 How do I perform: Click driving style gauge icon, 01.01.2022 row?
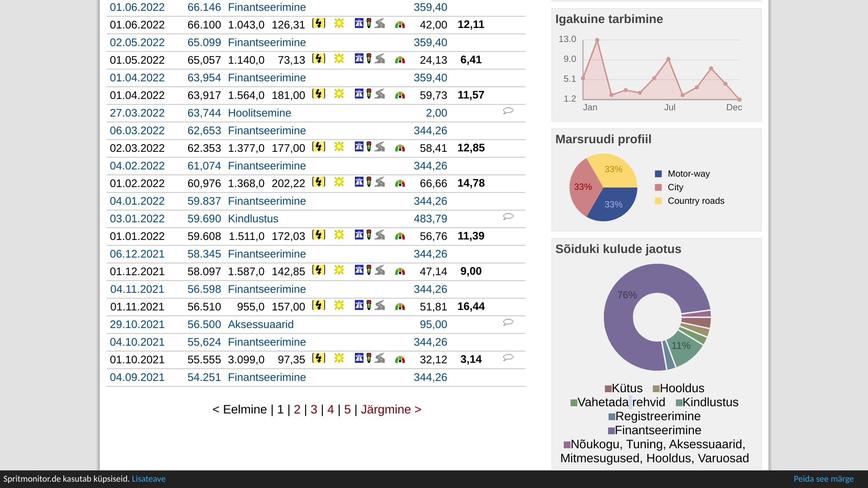pyautogui.click(x=400, y=236)
